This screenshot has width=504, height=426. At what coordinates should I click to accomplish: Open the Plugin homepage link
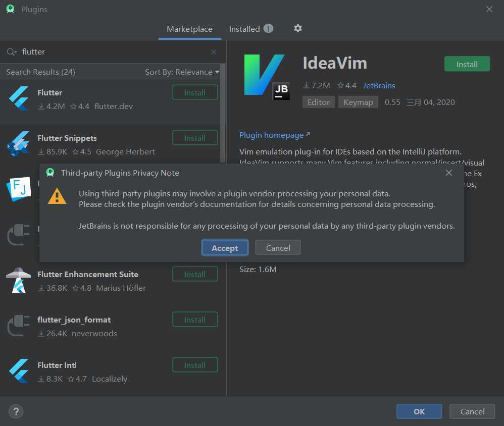275,135
